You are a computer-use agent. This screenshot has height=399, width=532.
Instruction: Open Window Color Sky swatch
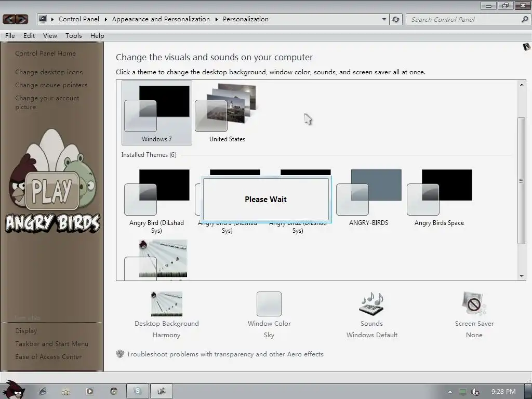(269, 303)
